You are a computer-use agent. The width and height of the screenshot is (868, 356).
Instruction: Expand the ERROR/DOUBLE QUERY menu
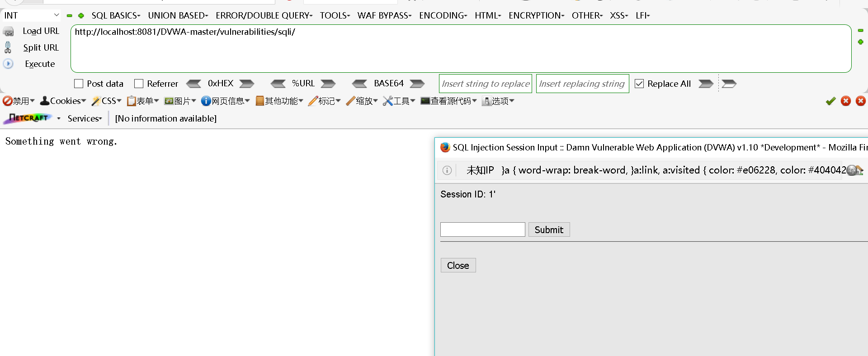[x=264, y=15]
